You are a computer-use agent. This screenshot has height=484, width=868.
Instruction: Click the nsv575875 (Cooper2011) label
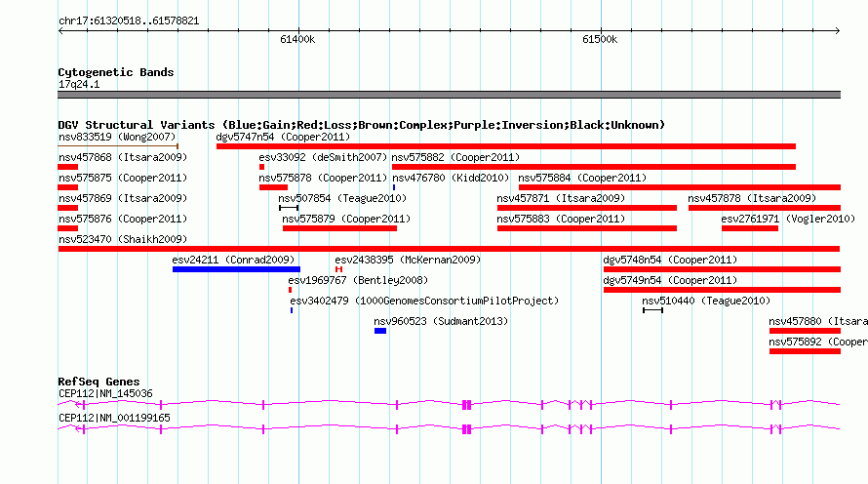(x=123, y=178)
